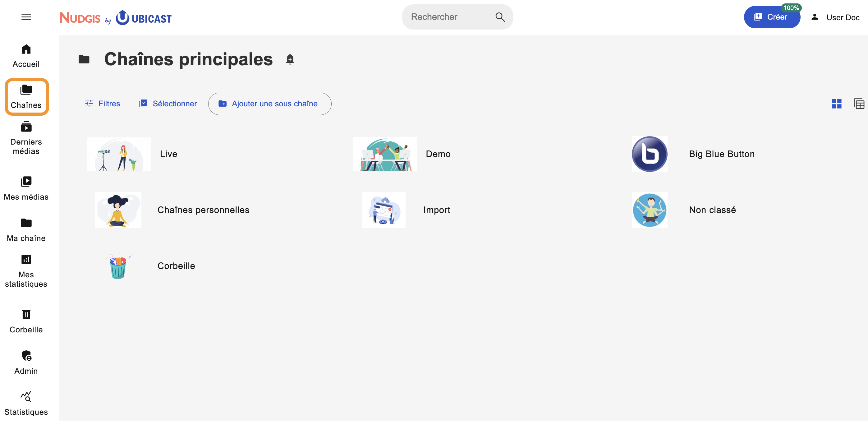The height and width of the screenshot is (421, 868).
Task: Open Chaînes in the sidebar
Action: [26, 97]
